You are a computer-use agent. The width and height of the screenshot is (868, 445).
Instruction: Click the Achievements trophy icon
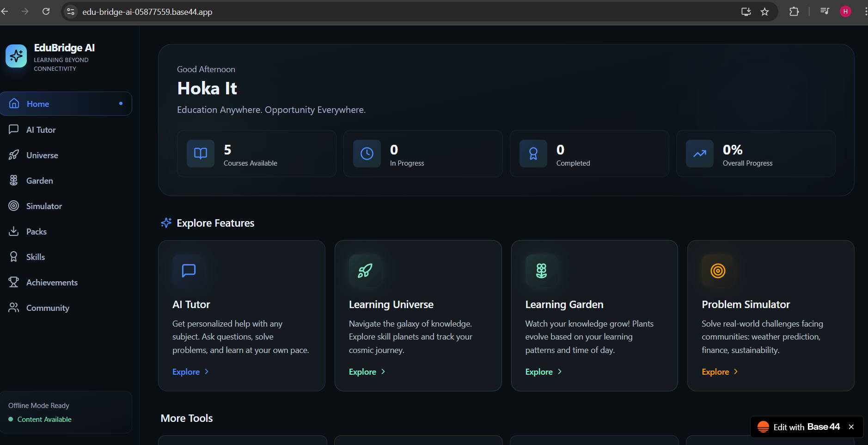tap(13, 282)
